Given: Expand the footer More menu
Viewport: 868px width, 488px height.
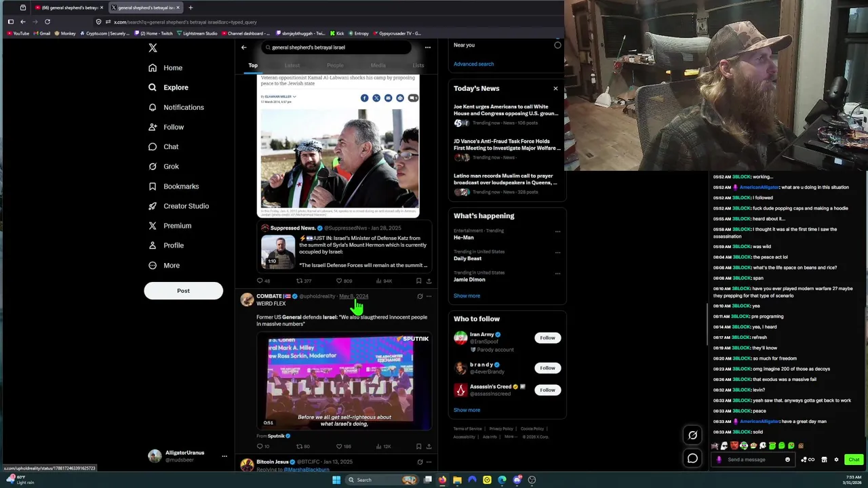Looking at the screenshot, I should (511, 437).
